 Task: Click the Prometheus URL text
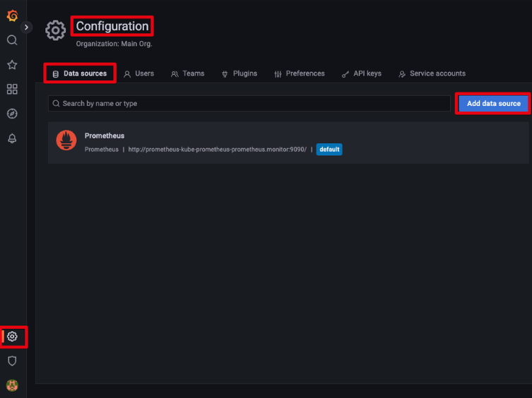217,150
